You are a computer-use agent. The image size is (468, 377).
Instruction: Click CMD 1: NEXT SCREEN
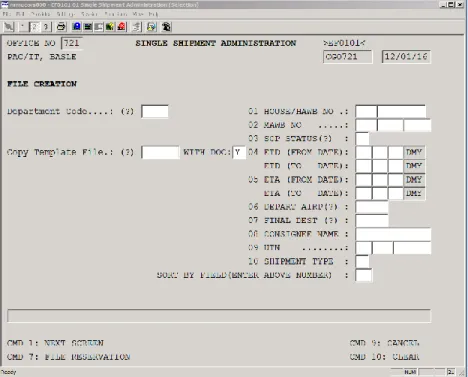pos(55,343)
